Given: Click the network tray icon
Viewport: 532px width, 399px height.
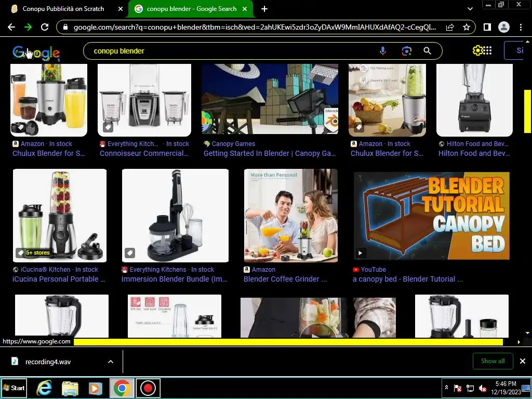Looking at the screenshot, I should (470, 388).
